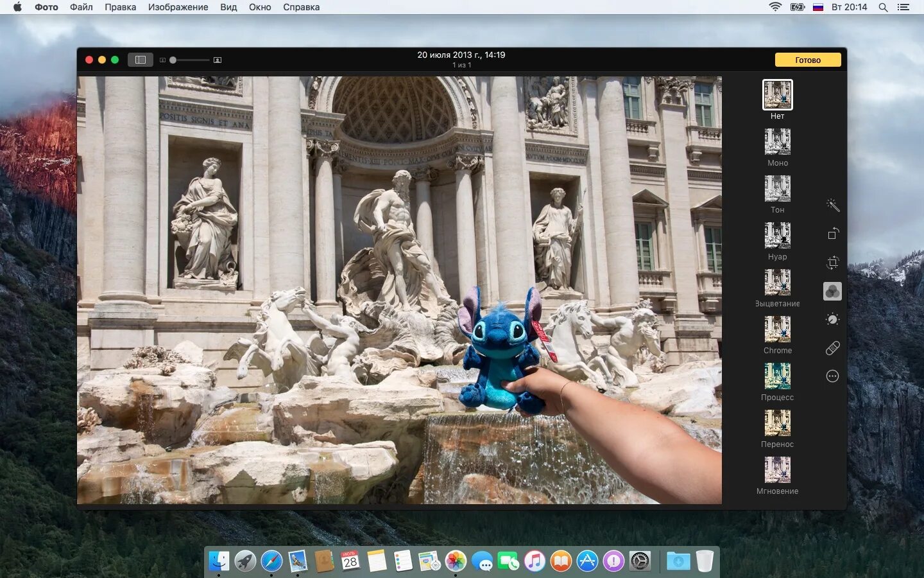Apply the Chrome filter

777,329
